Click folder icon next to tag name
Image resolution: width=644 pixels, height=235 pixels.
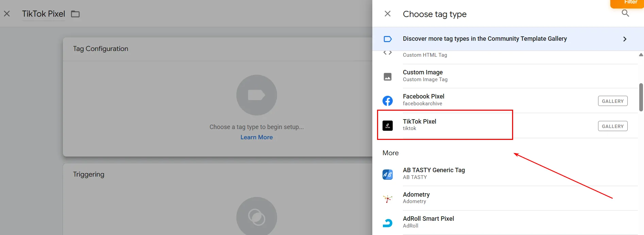click(x=75, y=14)
